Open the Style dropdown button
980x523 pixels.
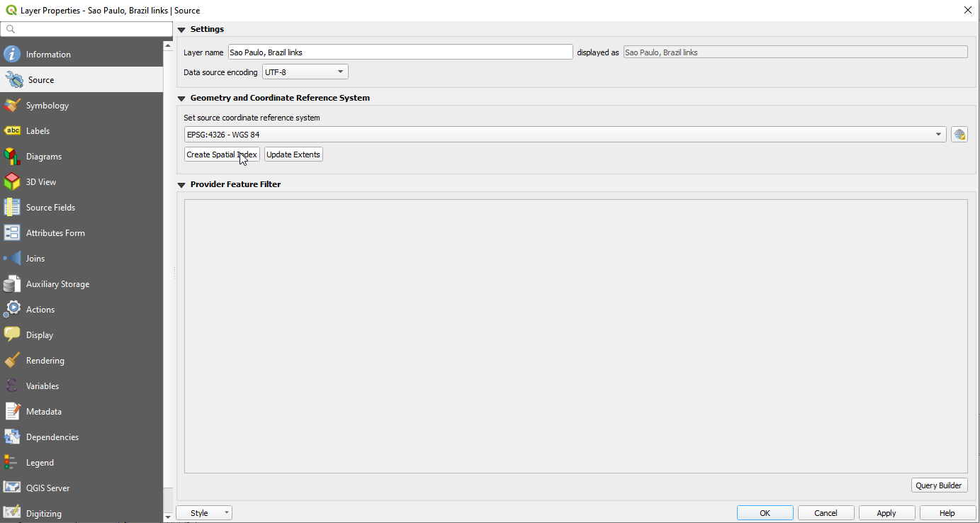(204, 513)
